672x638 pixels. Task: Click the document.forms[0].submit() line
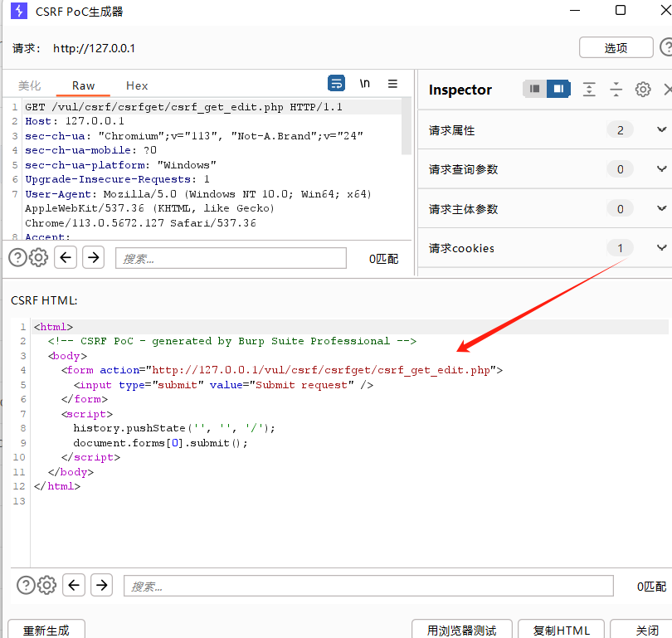[160, 443]
